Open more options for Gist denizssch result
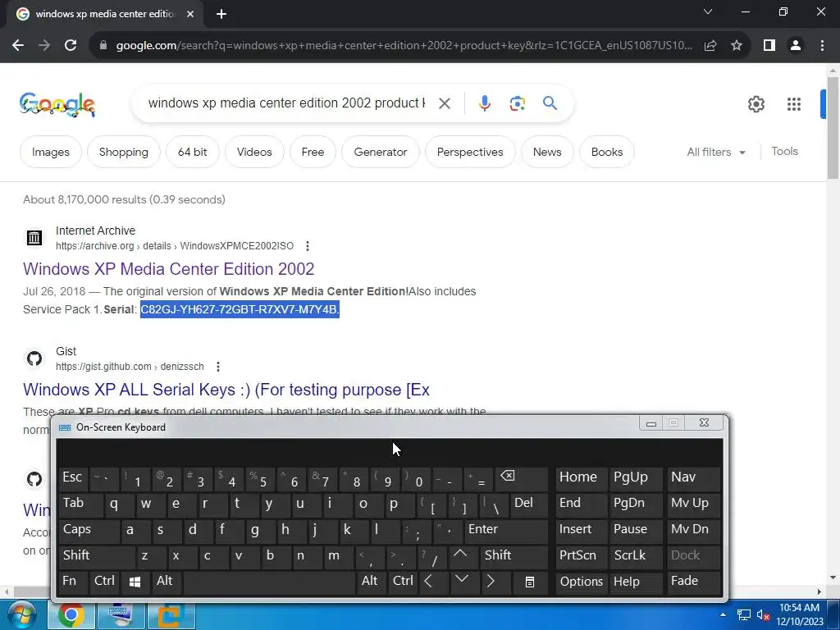Screen dimensions: 840x630 point(218,367)
